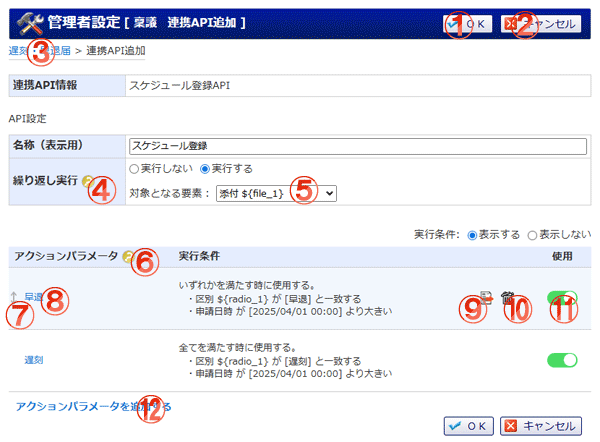This screenshot has height=442, width=600.
Task: Toggle the 使用 switch for 遅刻
Action: (x=562, y=360)
